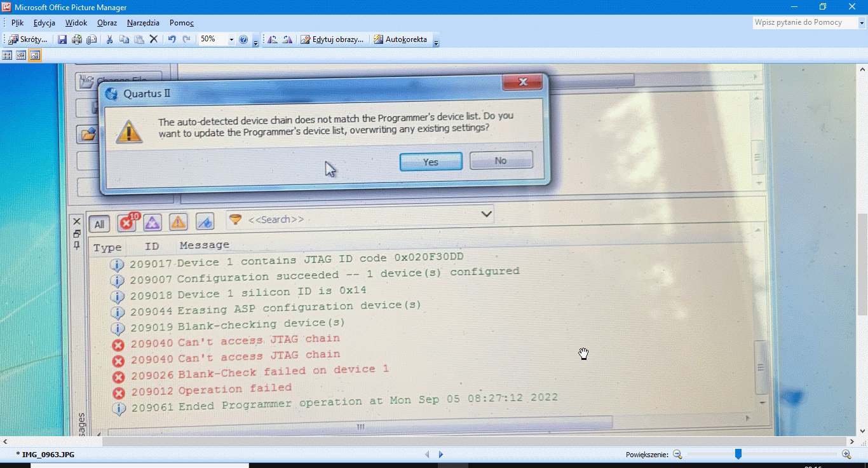Click the Undo arrow icon
Image resolution: width=868 pixels, height=468 pixels.
(x=172, y=39)
